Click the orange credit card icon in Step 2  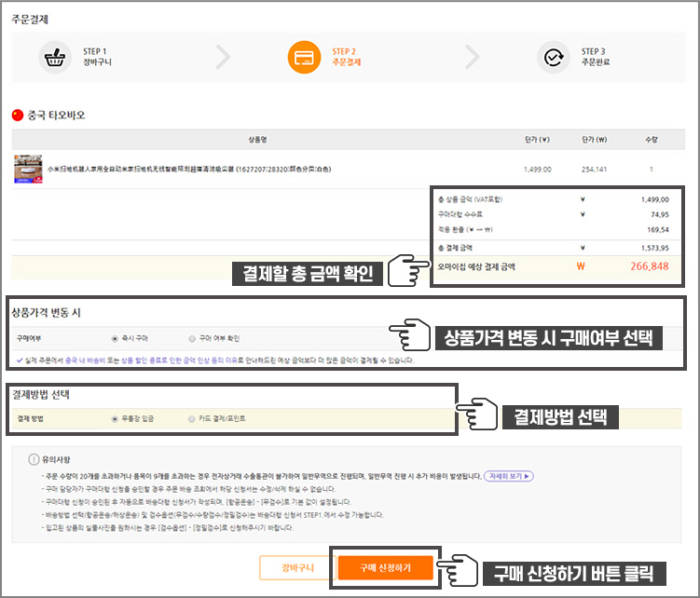click(x=304, y=58)
